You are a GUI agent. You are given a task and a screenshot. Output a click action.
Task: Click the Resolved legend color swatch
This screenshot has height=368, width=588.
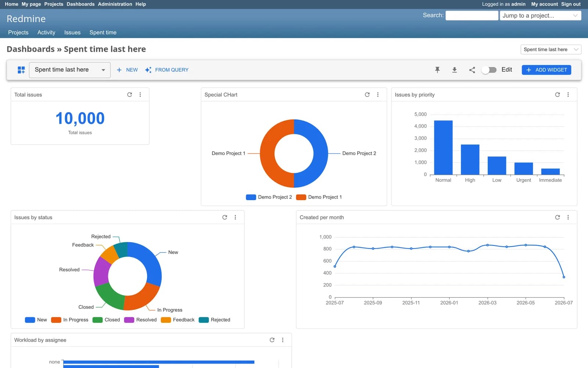point(129,320)
